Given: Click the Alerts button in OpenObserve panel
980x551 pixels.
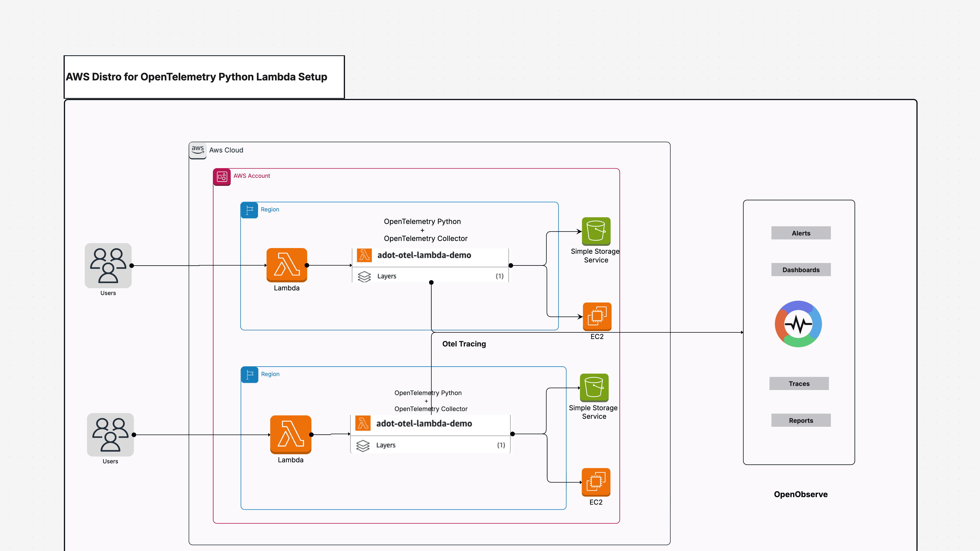Looking at the screenshot, I should [801, 233].
